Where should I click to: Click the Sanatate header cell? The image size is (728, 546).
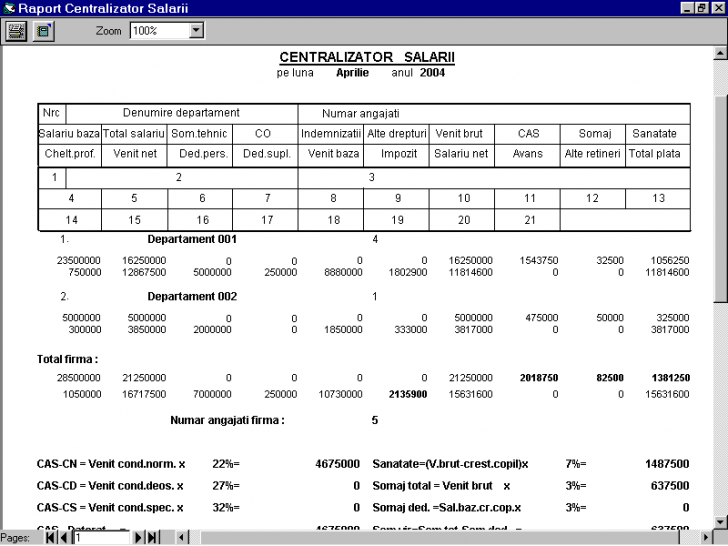click(657, 134)
